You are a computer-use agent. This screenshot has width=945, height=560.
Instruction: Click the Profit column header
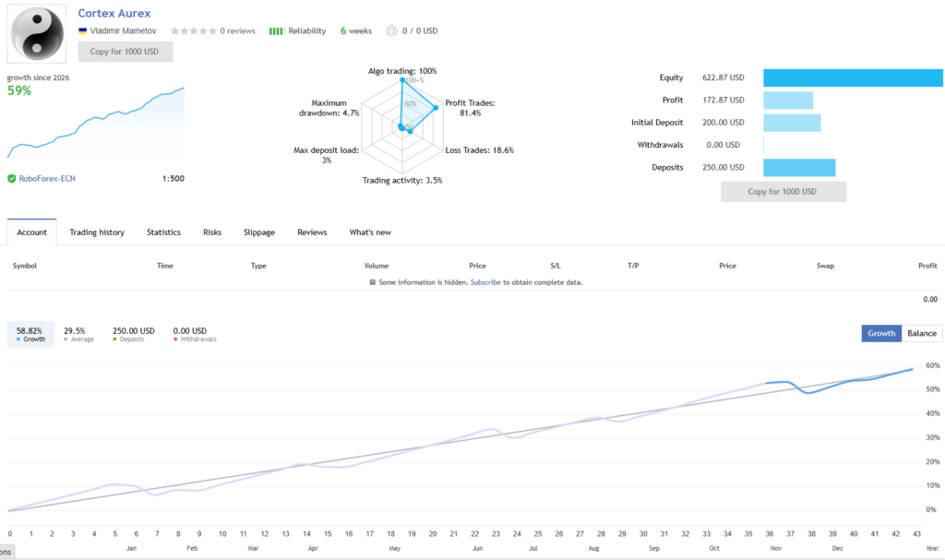coord(927,266)
